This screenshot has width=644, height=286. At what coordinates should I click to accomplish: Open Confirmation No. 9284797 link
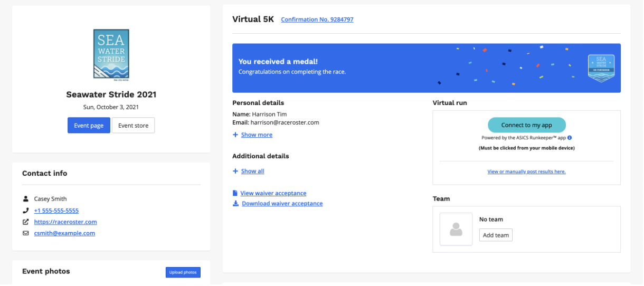pos(317,20)
